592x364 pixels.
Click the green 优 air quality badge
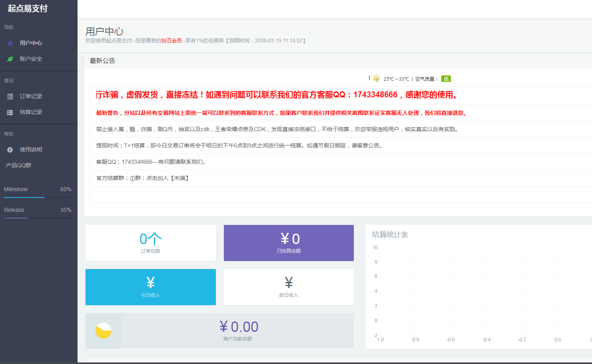coord(446,79)
